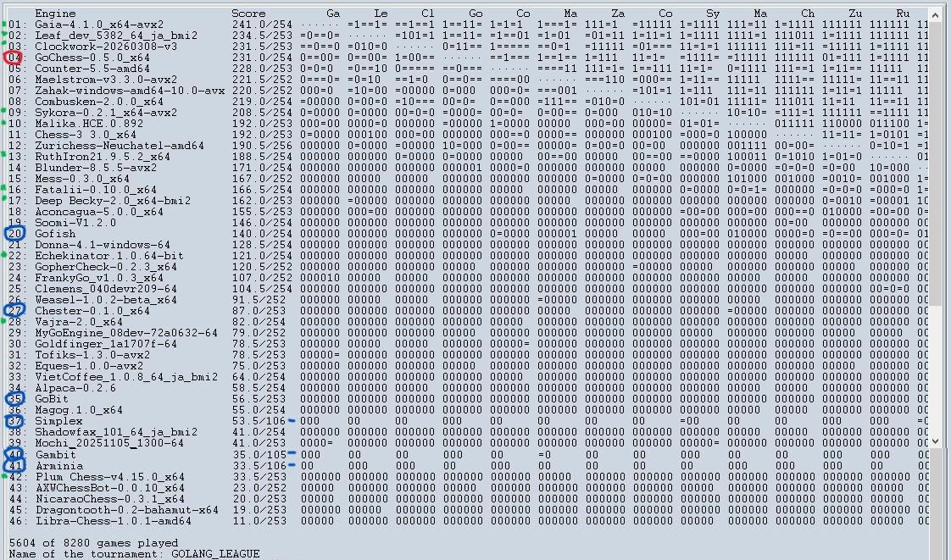Select engine name Echekinator.1.0.64-bit

tap(109, 256)
